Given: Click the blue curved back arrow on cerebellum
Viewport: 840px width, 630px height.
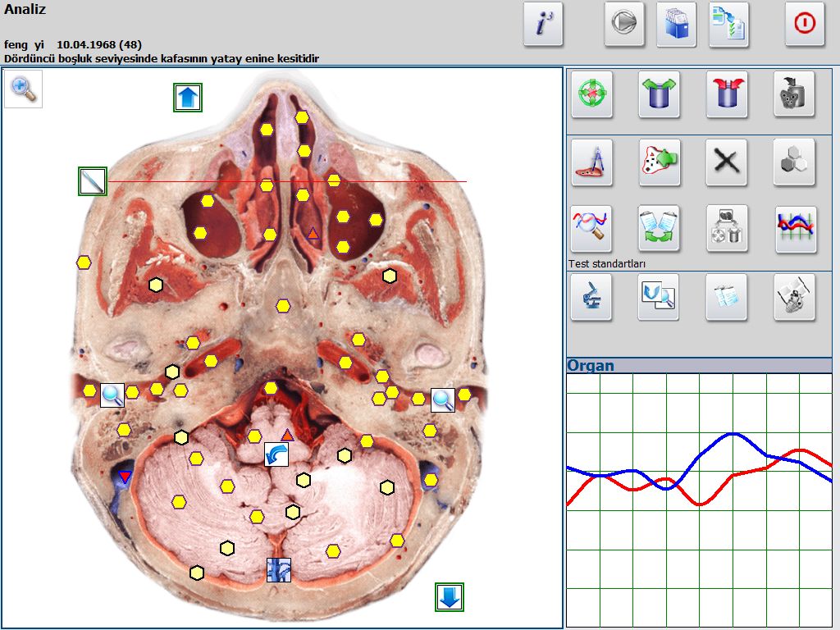Looking at the screenshot, I should click(276, 454).
